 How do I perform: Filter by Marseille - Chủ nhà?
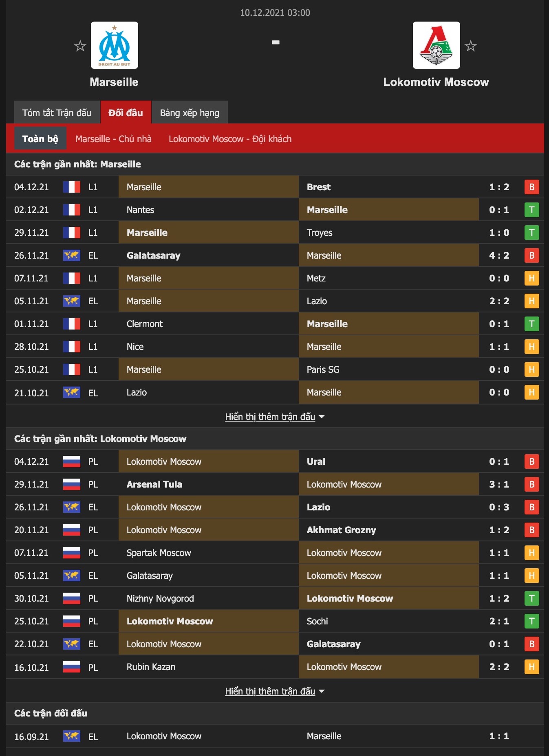(113, 139)
